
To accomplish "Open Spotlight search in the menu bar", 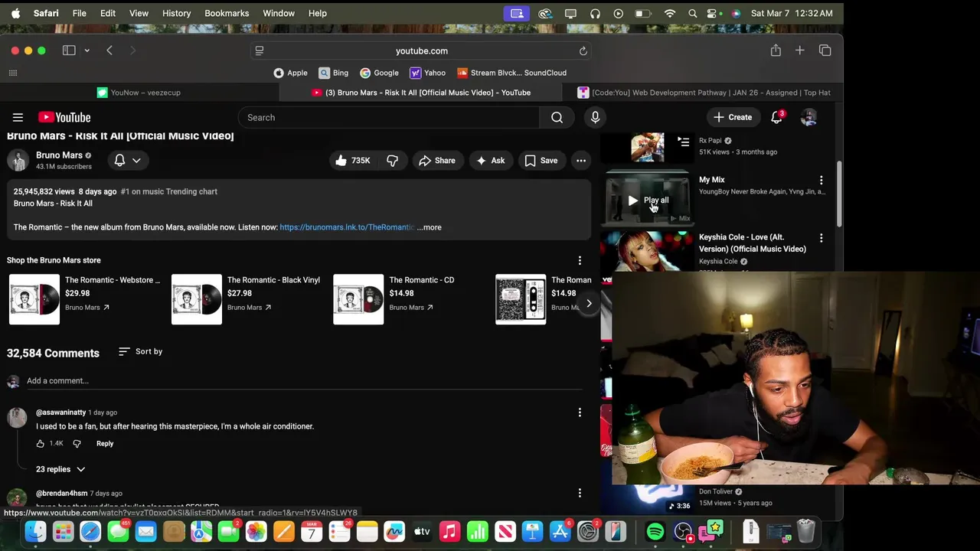I will pyautogui.click(x=693, y=13).
